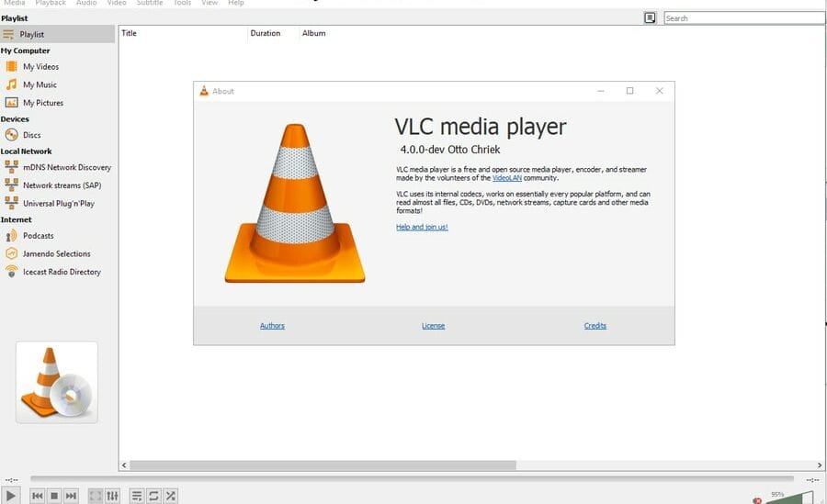Select Universal Plug'n'Play
The height and width of the screenshot is (504, 827).
tap(59, 203)
